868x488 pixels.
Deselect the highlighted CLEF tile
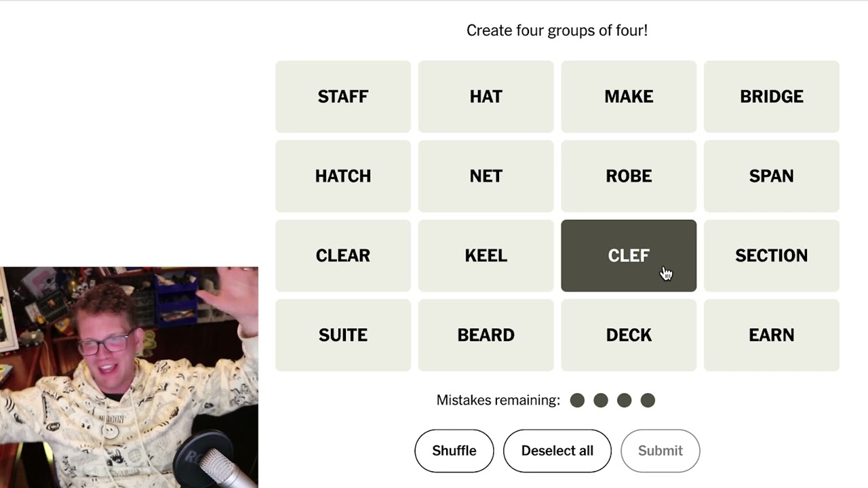click(629, 256)
